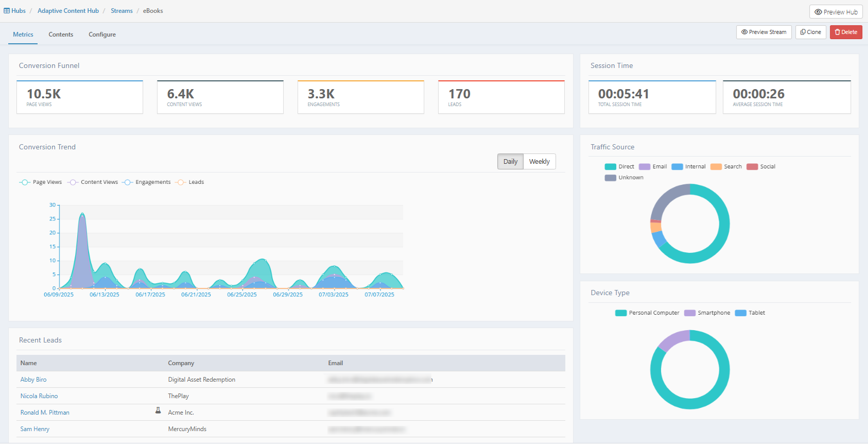Click Digital Asset Redemption company cell
The image size is (868, 445).
pyautogui.click(x=202, y=380)
